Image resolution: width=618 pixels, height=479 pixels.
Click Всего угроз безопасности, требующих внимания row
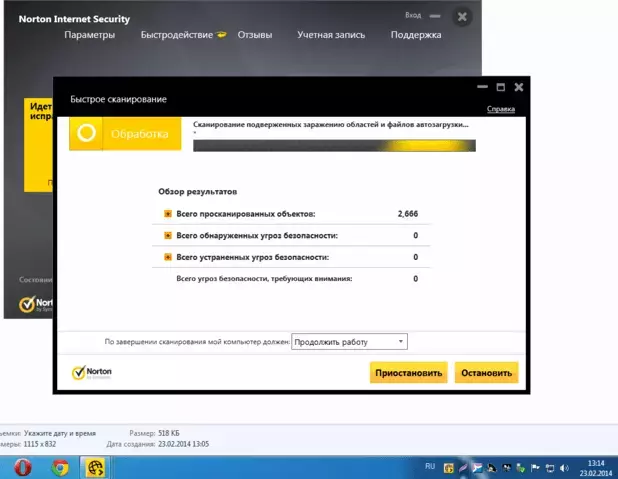point(291,278)
